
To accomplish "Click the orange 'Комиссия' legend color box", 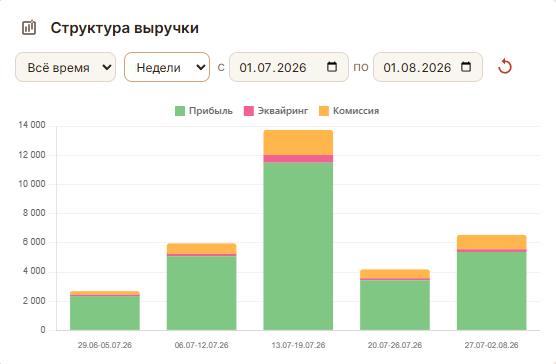I will [x=324, y=111].
